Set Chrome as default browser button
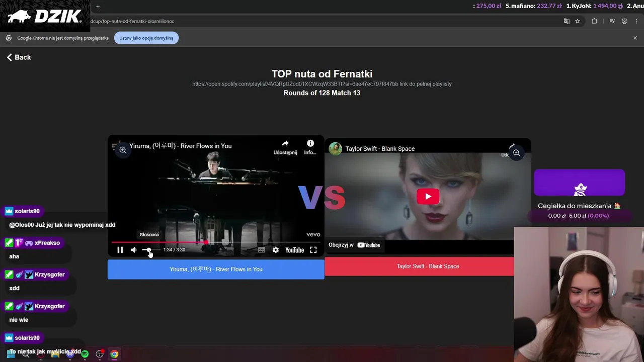Viewport: 644px width, 362px height. (x=146, y=38)
